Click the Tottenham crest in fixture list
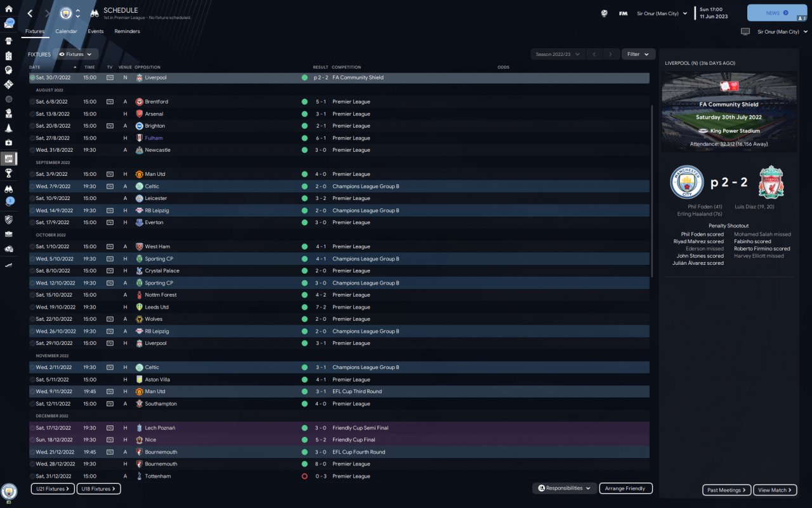Viewport: 812px width, 508px height. [140, 476]
